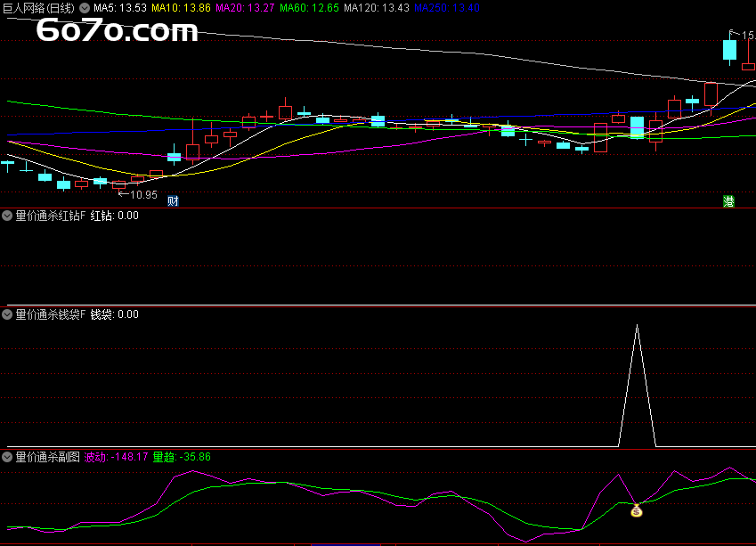Click the 巨人网络(日线) stock title
Screen dimensions: 756x546
(x=38, y=8)
